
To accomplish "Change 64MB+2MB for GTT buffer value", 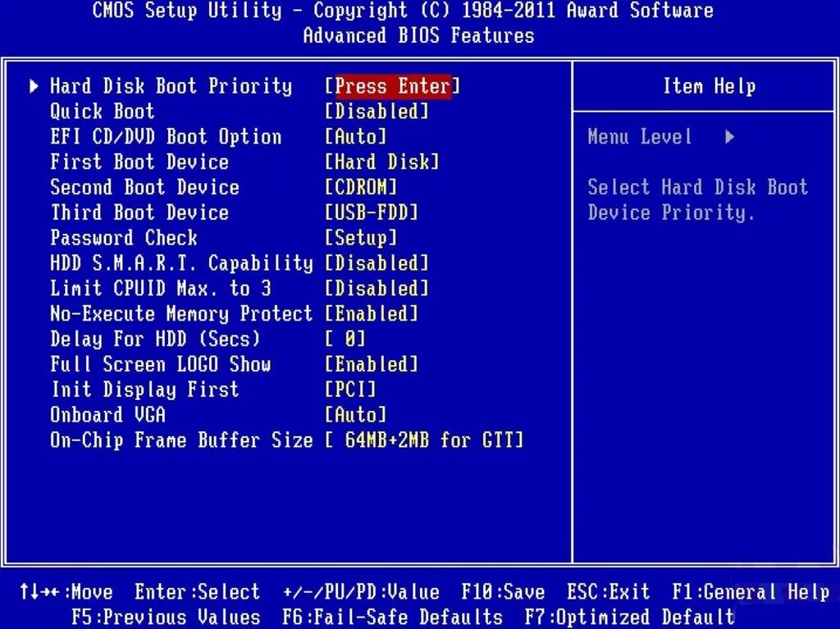I will pos(424,440).
